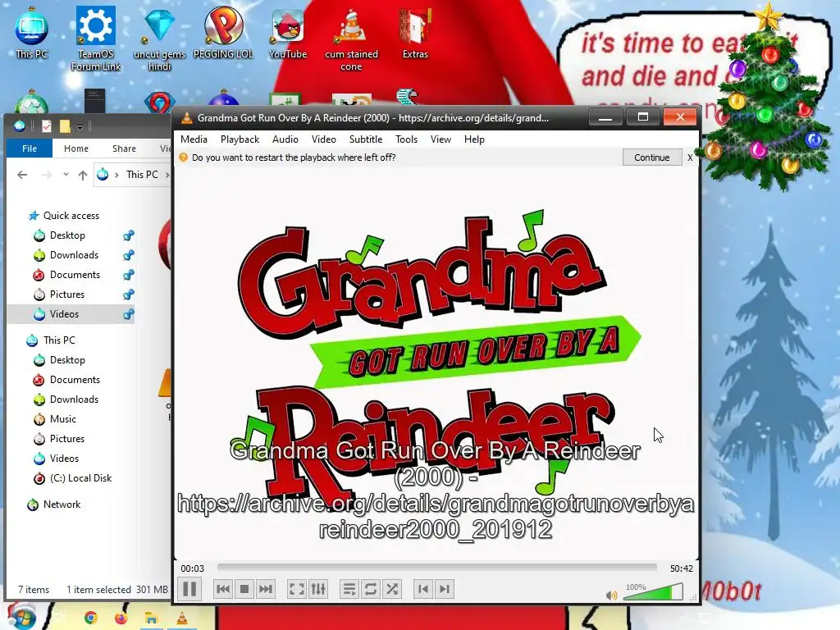Toggle elapsed time display 00:03
840x630 pixels.
click(x=192, y=568)
